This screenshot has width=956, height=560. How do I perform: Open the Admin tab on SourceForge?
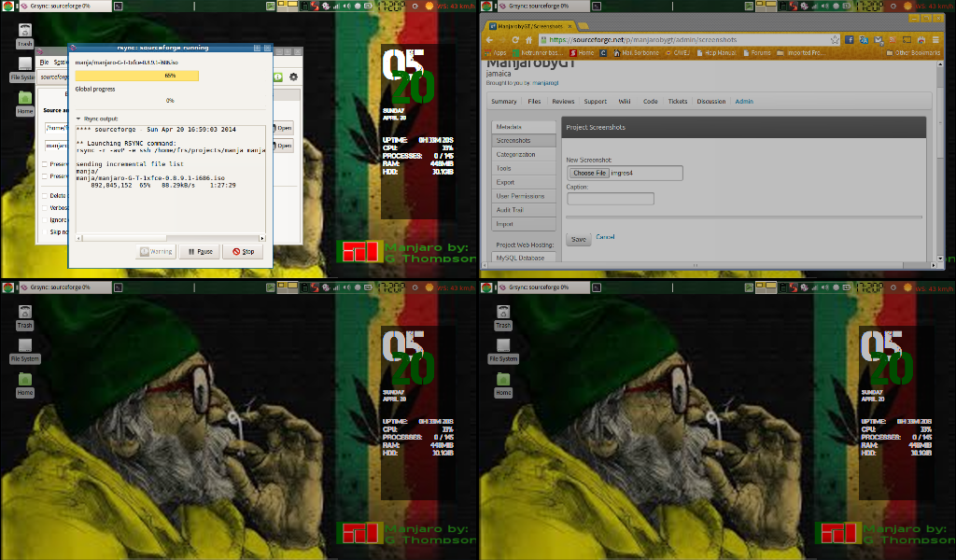744,102
